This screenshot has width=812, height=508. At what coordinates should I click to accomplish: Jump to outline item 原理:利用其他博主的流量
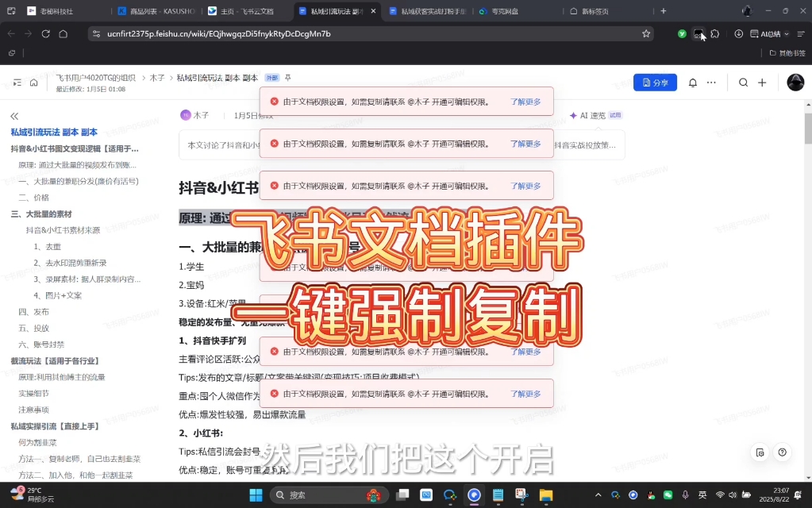coord(62,377)
